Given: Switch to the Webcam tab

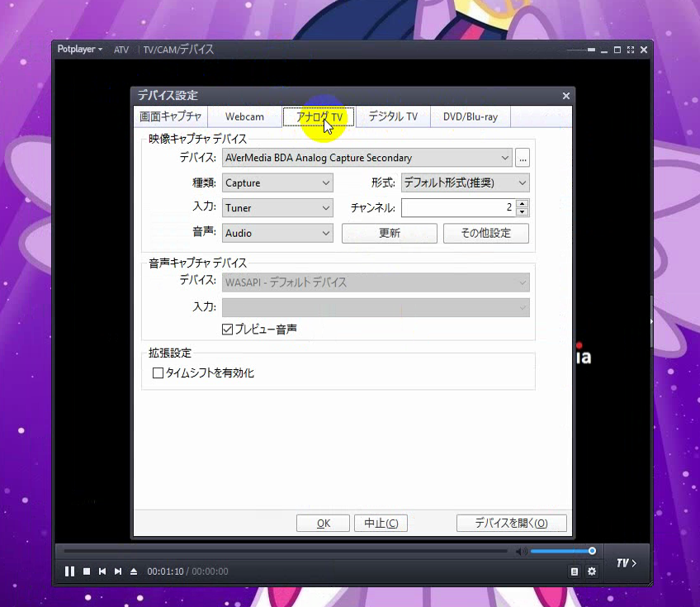Looking at the screenshot, I should click(x=244, y=116).
